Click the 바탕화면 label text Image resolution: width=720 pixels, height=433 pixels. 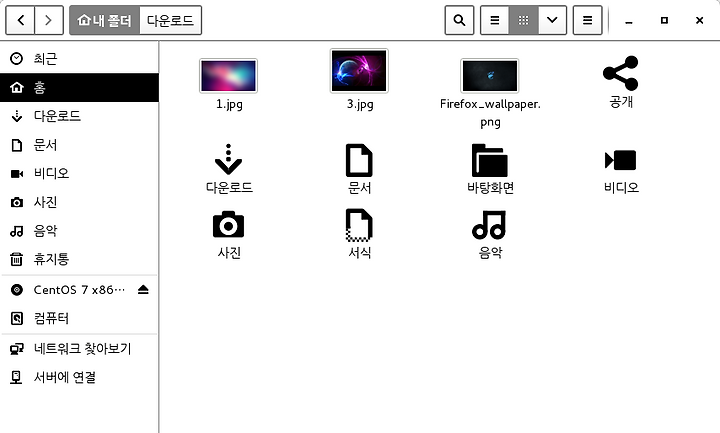490,187
